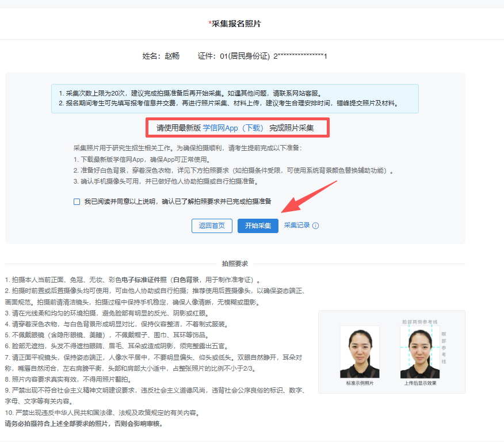Open the 采集记录 link
The image size is (504, 442).
coord(297,226)
